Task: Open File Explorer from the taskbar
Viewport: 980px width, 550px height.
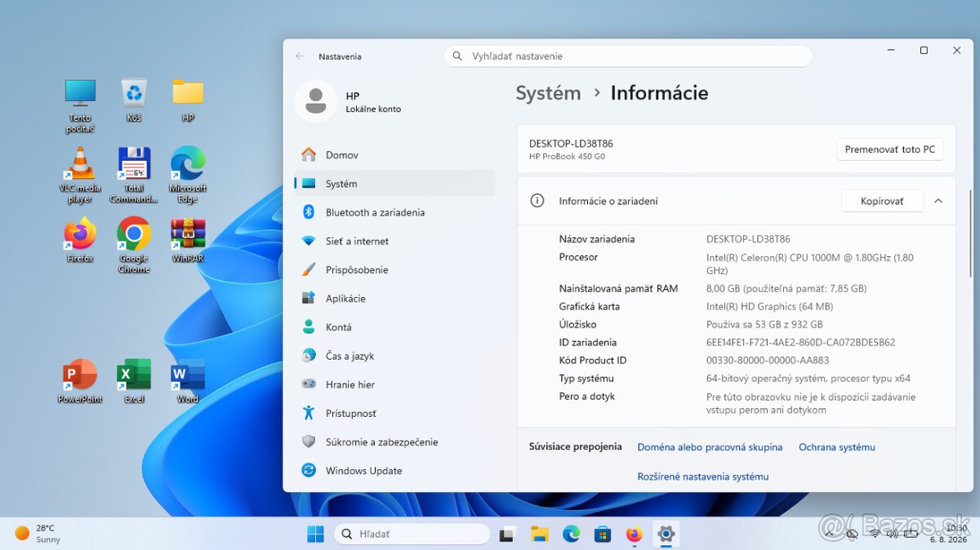Action: point(540,534)
